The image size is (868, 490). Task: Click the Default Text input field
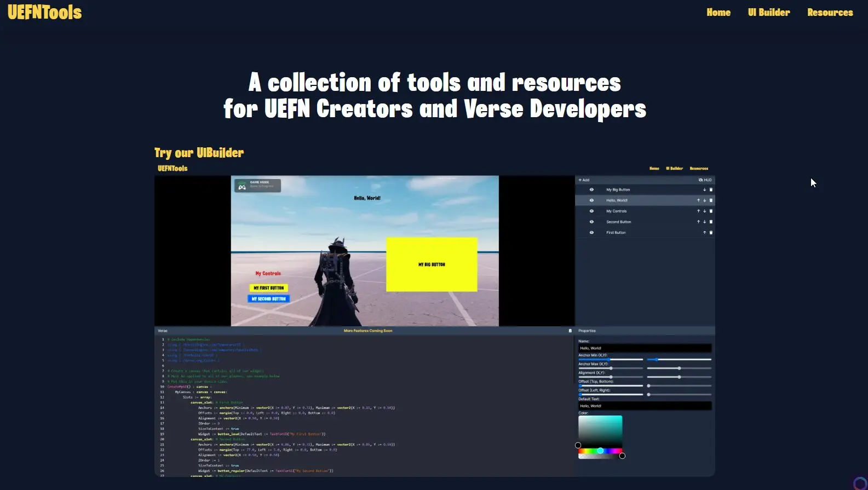tap(645, 406)
